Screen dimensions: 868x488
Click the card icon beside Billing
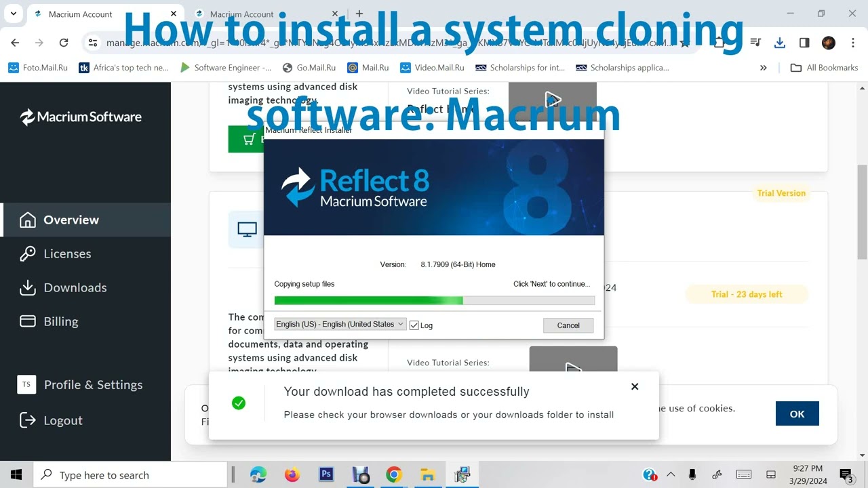[28, 321]
